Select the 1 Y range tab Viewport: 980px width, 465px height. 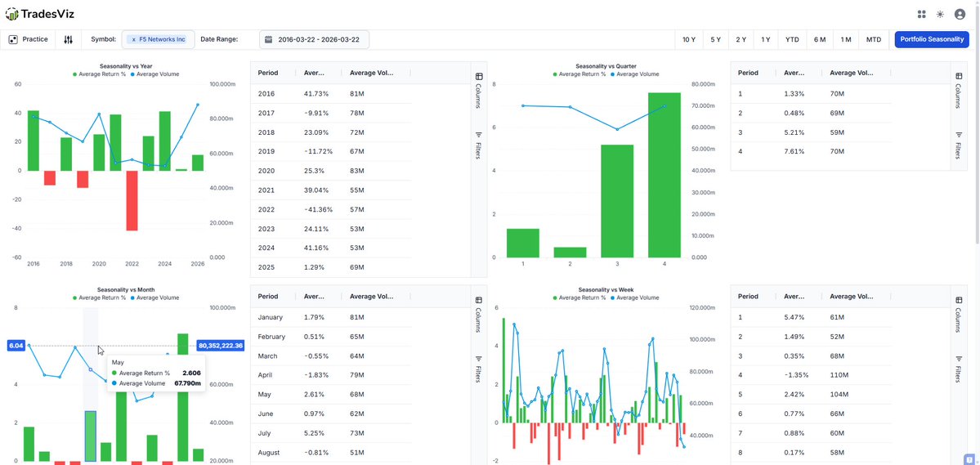coord(766,39)
